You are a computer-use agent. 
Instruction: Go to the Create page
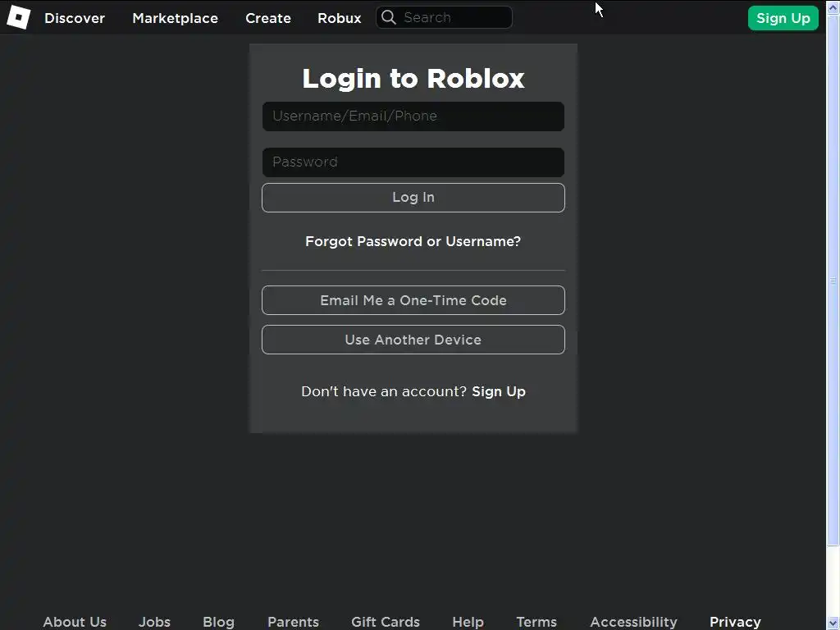click(x=268, y=18)
